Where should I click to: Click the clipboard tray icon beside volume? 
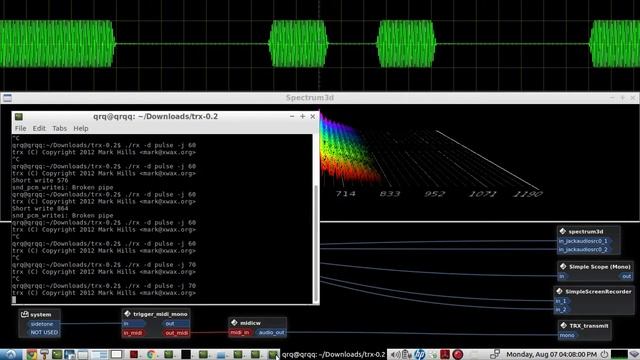406,354
